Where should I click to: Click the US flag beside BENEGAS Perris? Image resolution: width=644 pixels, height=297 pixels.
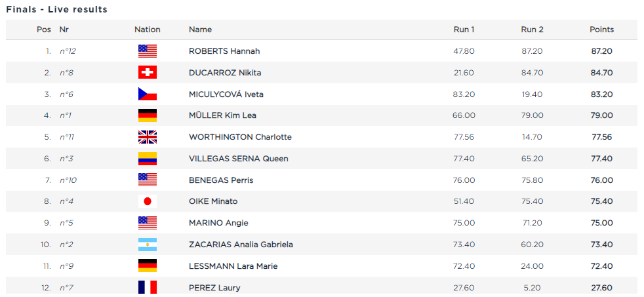click(148, 180)
